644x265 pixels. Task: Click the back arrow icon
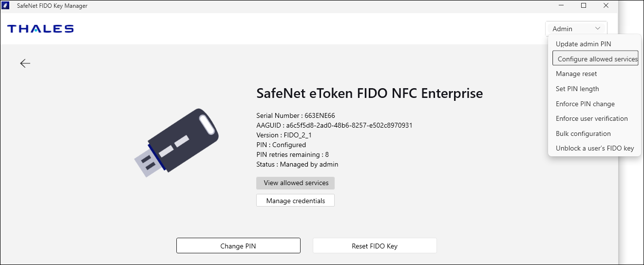(25, 63)
